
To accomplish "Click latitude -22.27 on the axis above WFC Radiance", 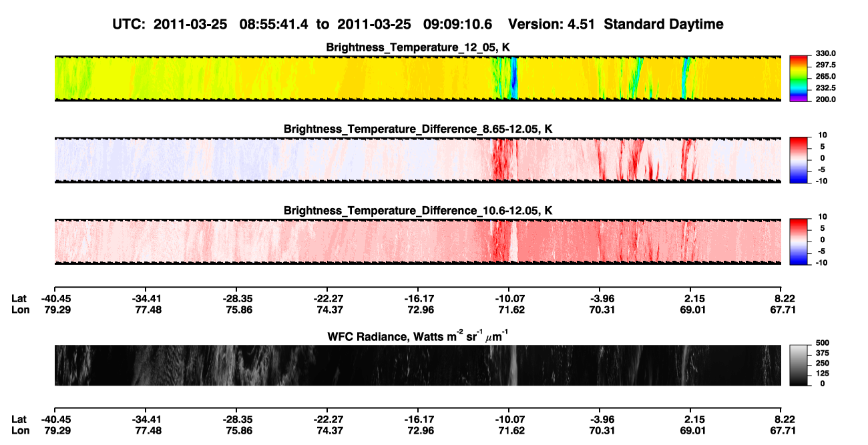I will [328, 298].
